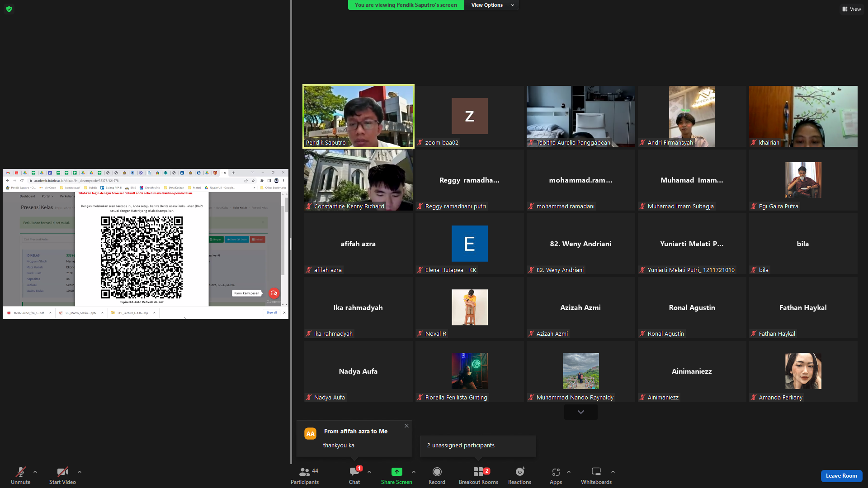Select khairiah's video tile

(x=803, y=117)
